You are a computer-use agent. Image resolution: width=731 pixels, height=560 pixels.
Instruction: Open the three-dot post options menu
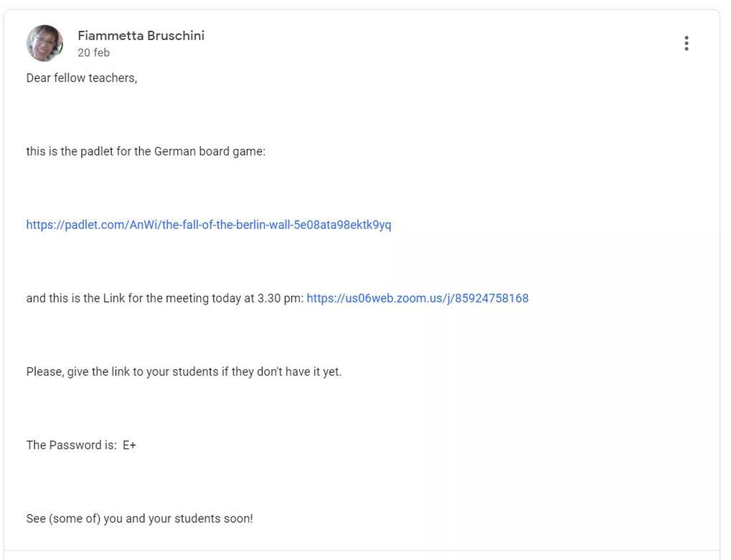coord(687,43)
